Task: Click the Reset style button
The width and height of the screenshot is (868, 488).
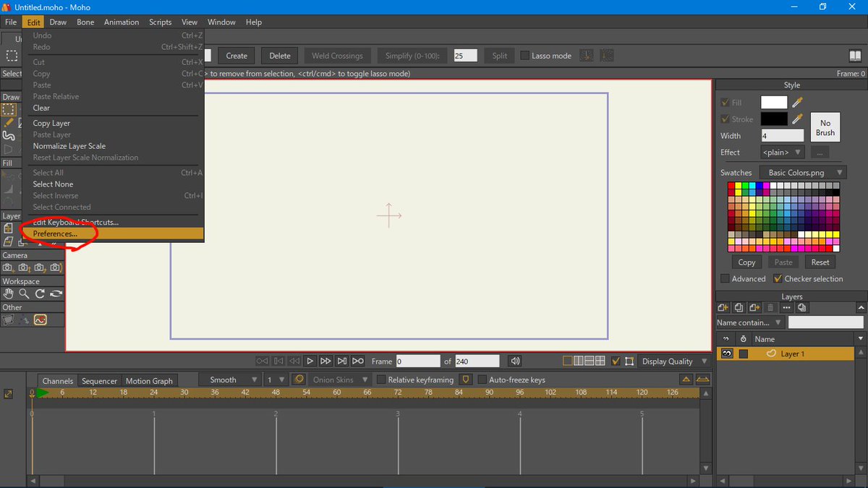Action: 820,262
